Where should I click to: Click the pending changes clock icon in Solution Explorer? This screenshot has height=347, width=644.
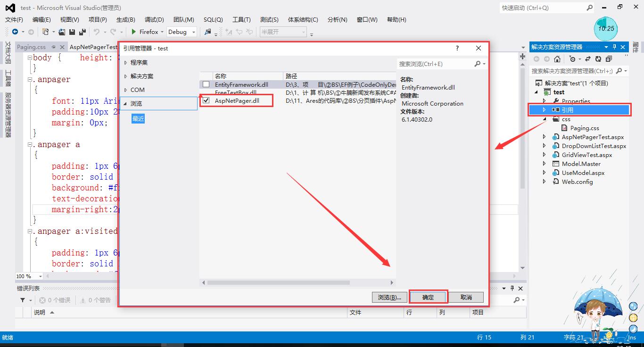coord(572,59)
